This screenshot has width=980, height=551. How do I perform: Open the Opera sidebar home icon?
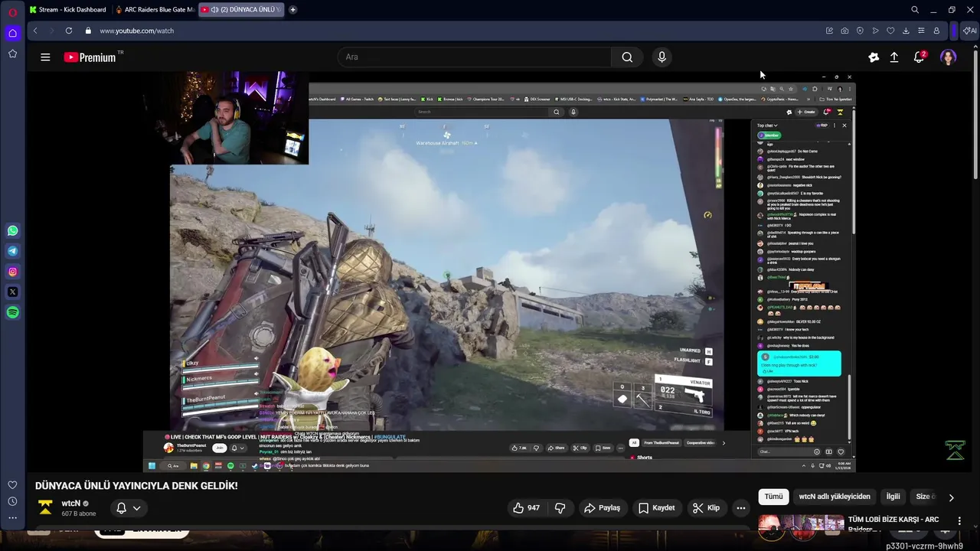tap(12, 33)
